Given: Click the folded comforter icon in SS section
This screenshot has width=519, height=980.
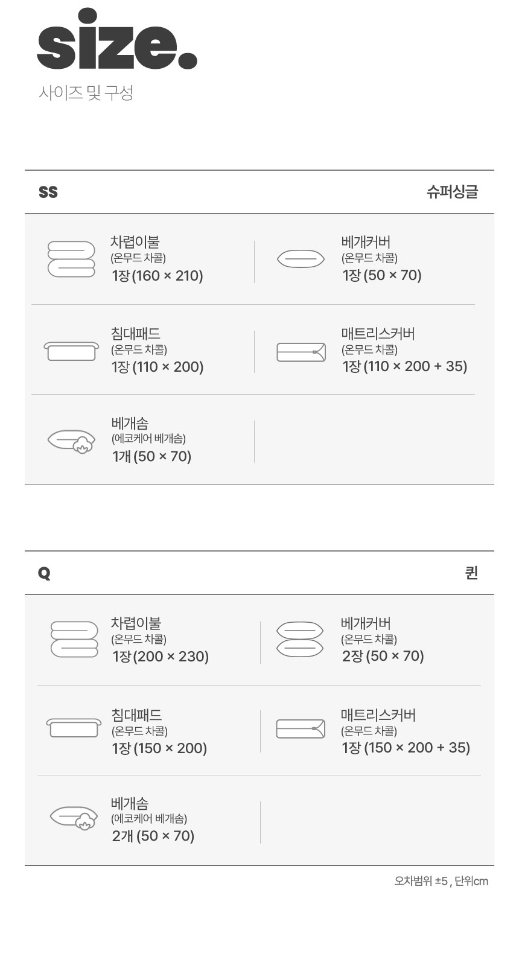Looking at the screenshot, I should click(71, 259).
